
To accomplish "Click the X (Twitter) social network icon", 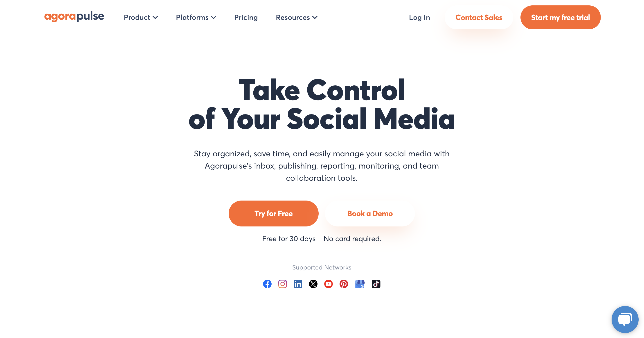I will pos(313,284).
